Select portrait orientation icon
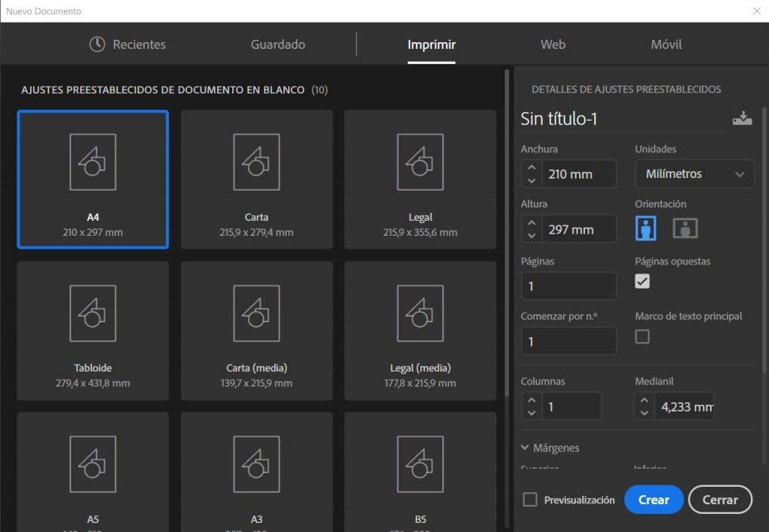 pyautogui.click(x=645, y=228)
